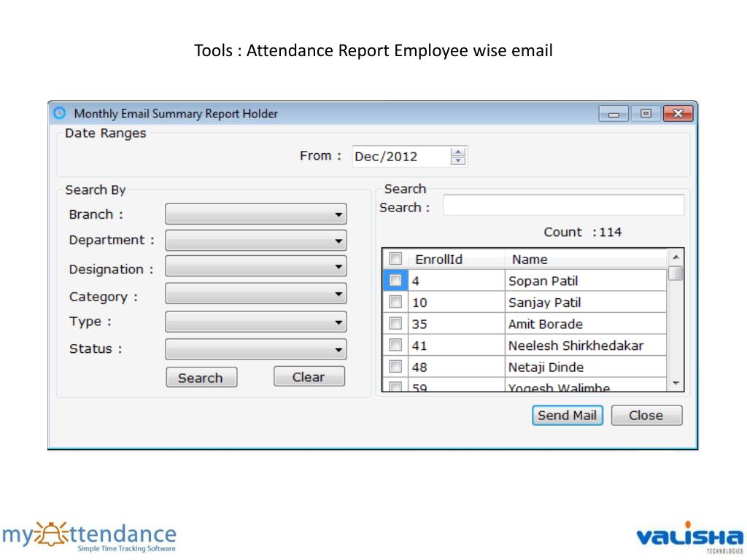This screenshot has width=747, height=560.
Task: Enable the checkbox for Amit Borade
Action: pos(395,323)
